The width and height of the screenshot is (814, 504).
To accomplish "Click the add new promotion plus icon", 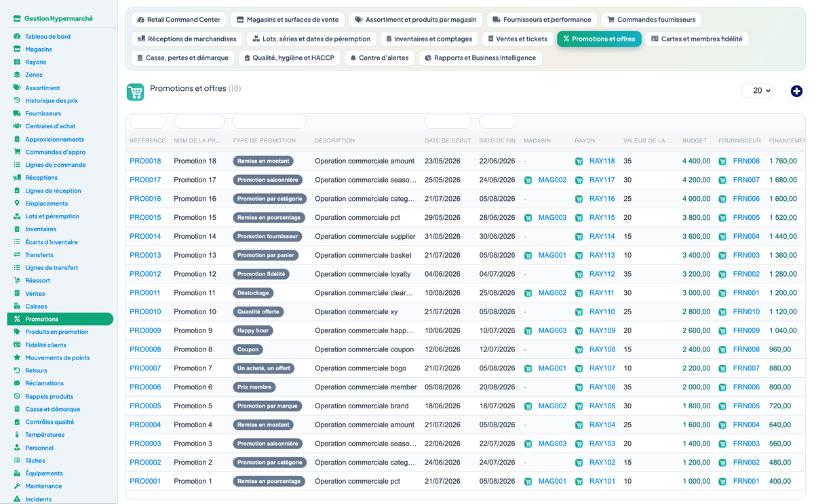I will pos(796,91).
